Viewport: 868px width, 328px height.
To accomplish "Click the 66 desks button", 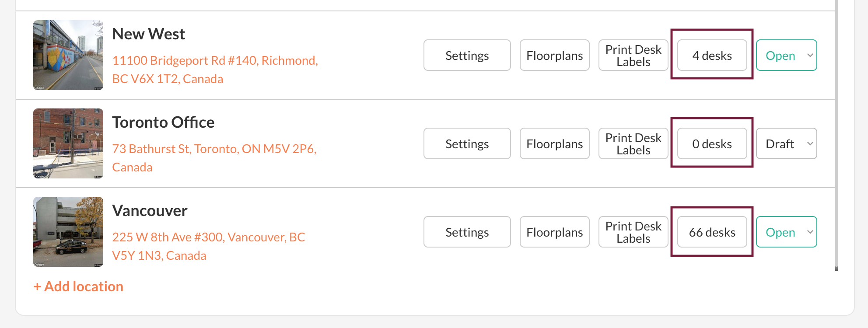I will coord(712,232).
